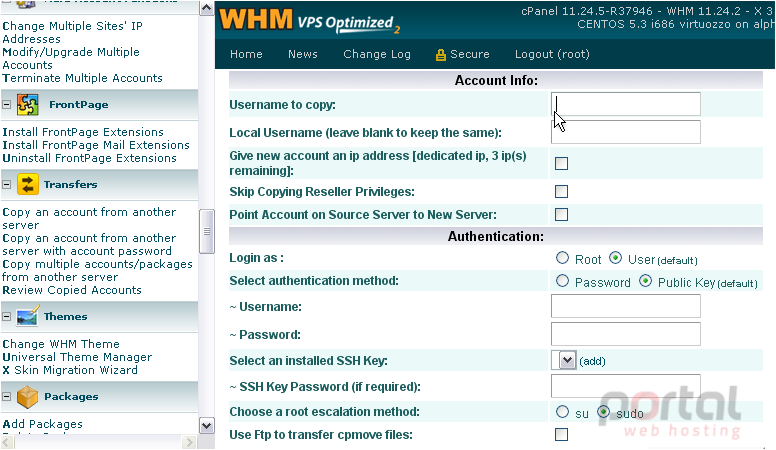Click the sidebar vertical scrollbar thumb

coord(206,231)
